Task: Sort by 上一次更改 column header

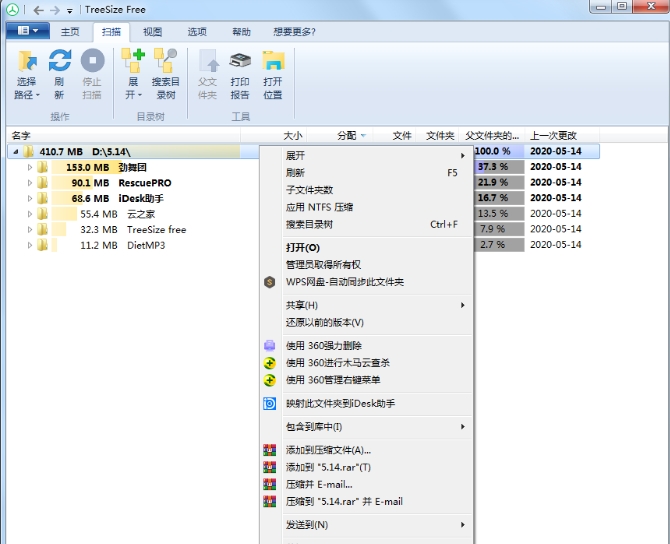Action: pos(562,136)
